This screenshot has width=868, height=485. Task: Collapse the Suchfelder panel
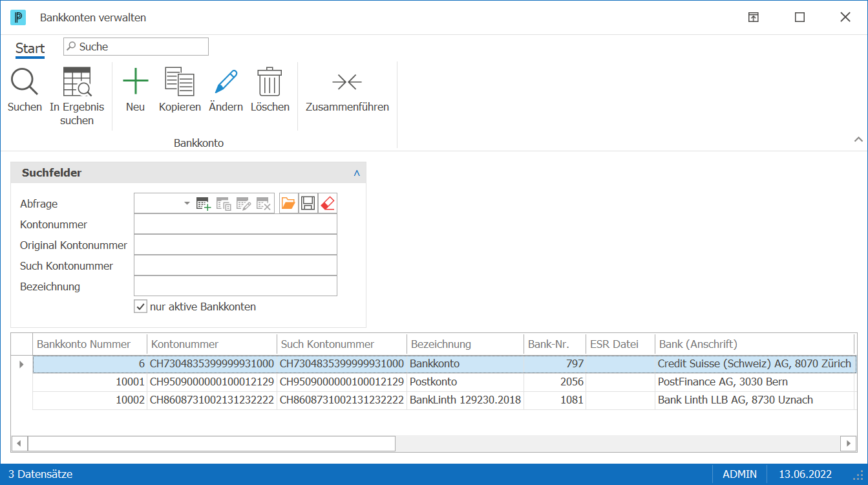click(x=357, y=173)
